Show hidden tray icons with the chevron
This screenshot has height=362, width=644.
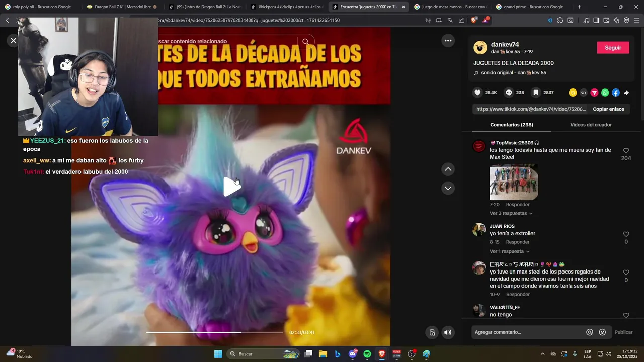[542, 354]
